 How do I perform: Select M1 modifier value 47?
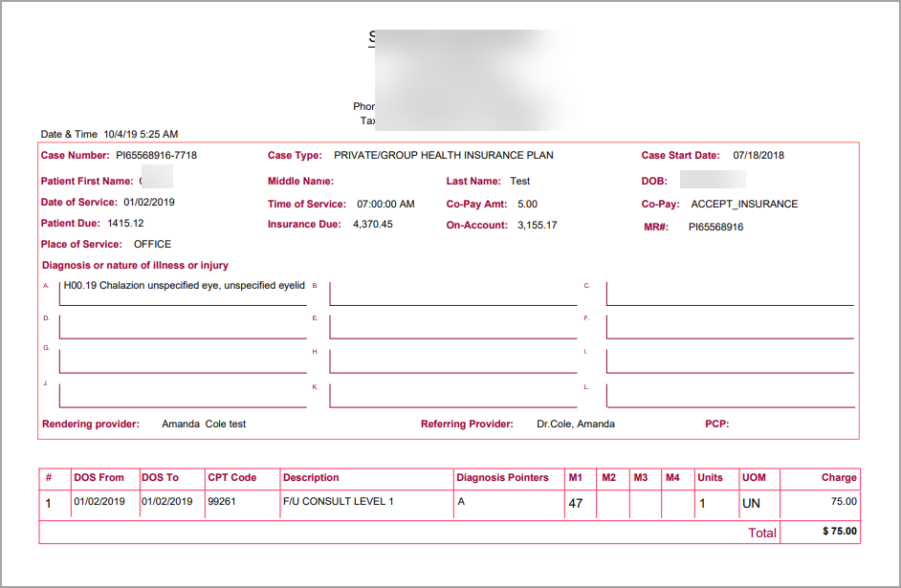576,504
